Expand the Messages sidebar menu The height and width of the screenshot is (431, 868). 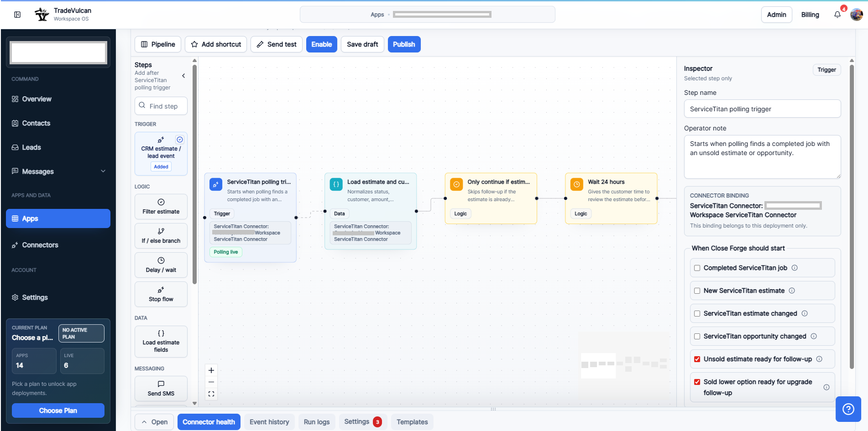pyautogui.click(x=103, y=171)
